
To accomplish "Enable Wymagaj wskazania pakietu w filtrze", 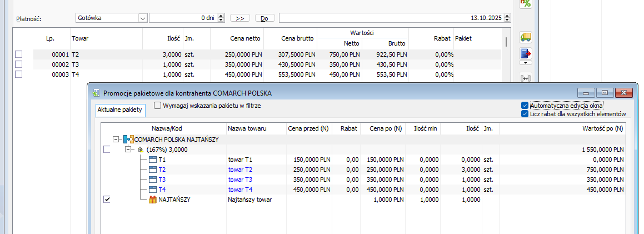I will click(157, 105).
